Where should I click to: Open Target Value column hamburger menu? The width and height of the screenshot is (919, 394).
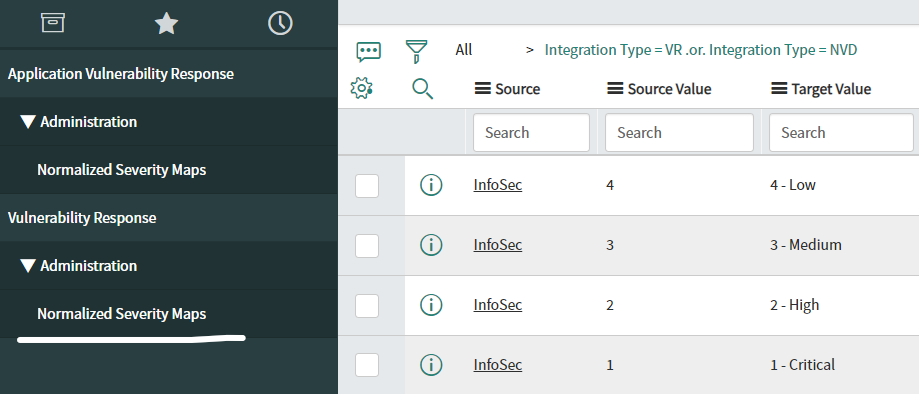coord(779,89)
